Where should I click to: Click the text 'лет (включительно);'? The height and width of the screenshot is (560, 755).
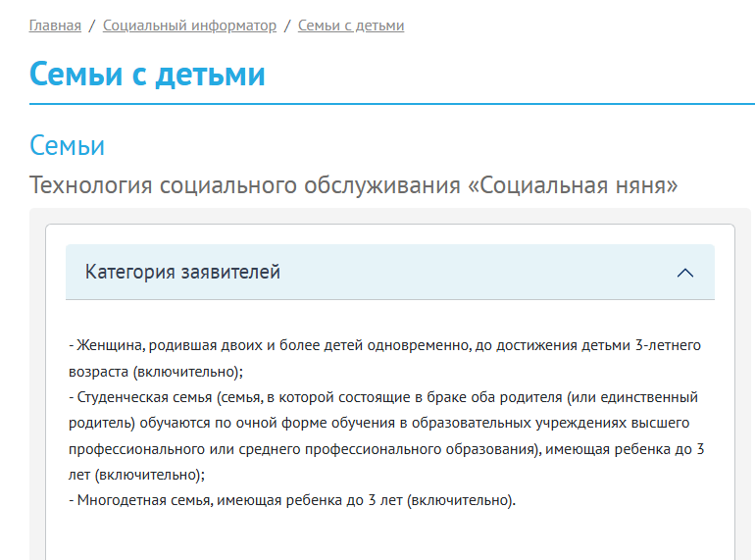[x=136, y=475]
